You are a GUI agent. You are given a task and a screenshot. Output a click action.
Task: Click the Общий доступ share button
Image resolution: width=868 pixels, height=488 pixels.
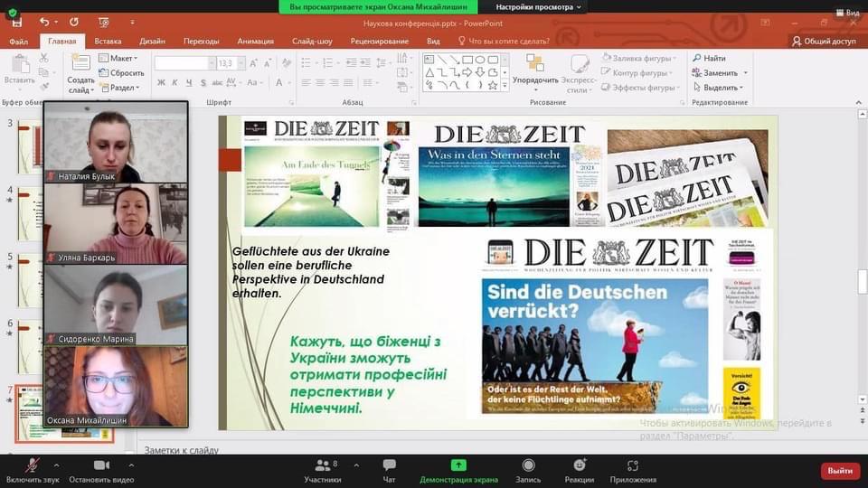pyautogui.click(x=823, y=41)
